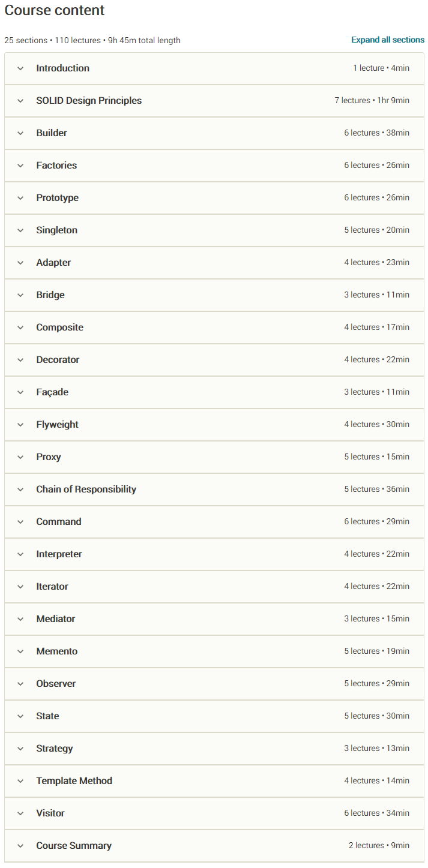Click the chevron arrow beside Singleton
428x868 pixels.
coord(20,230)
